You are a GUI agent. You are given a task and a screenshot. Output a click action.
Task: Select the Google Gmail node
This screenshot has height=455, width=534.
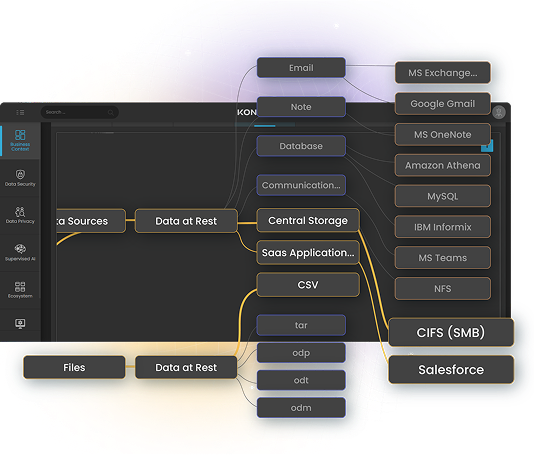[442, 104]
